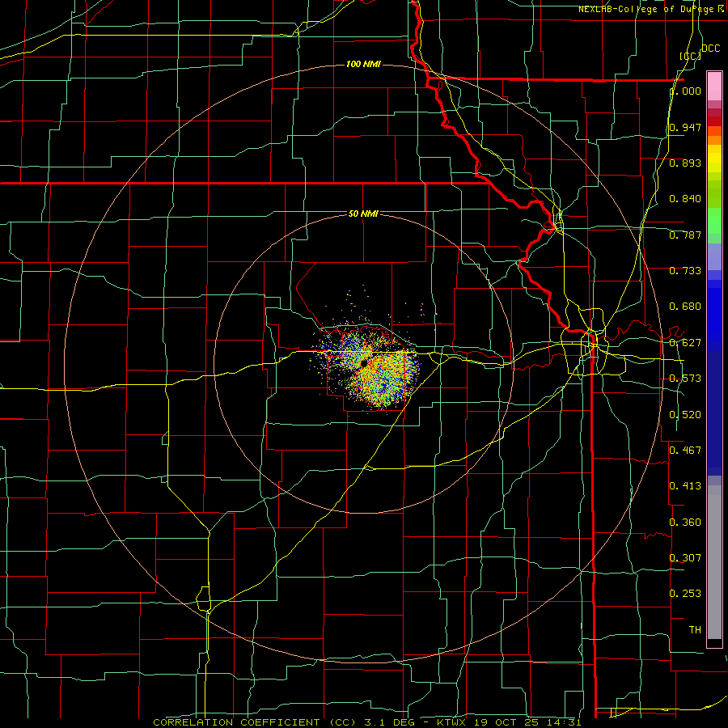Click the lavender colorbar segment near 0.733
This screenshot has height=728, width=728.
click(714, 256)
